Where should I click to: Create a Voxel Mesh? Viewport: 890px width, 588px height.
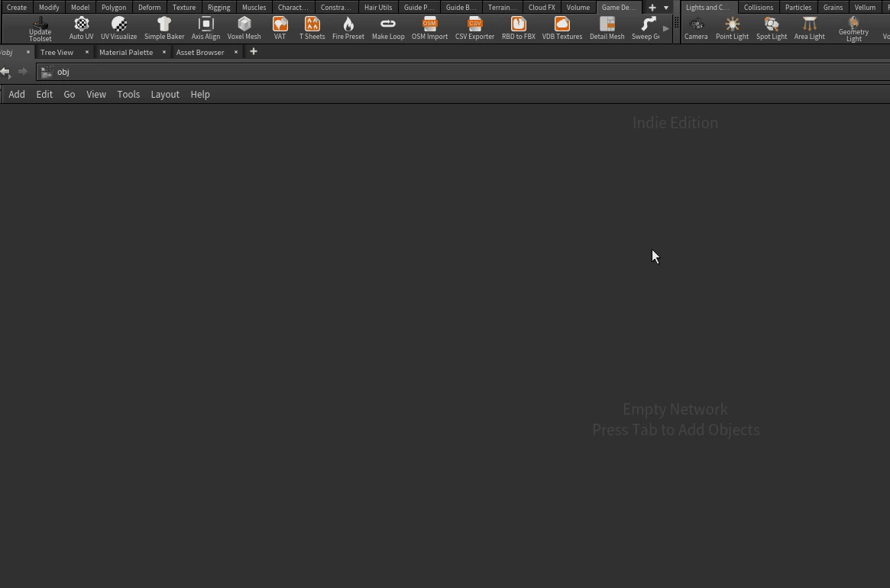(244, 29)
